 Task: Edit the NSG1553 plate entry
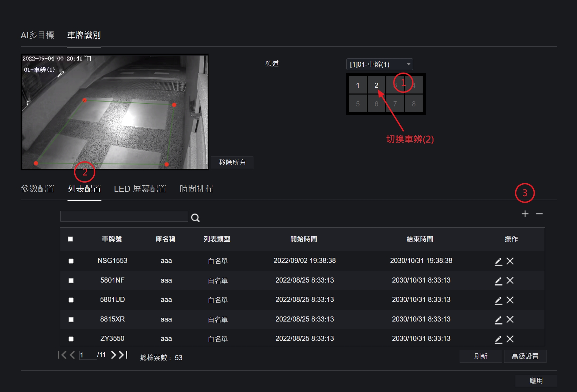(498, 261)
